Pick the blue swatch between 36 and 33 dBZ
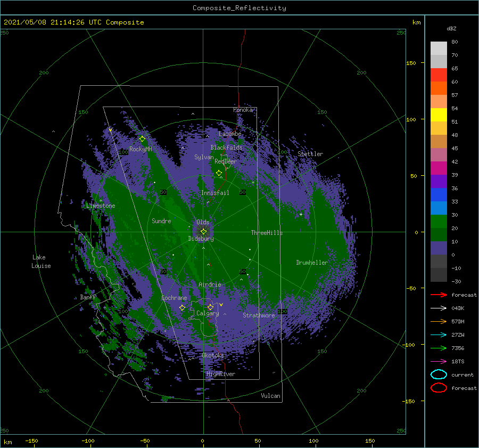 (439, 195)
